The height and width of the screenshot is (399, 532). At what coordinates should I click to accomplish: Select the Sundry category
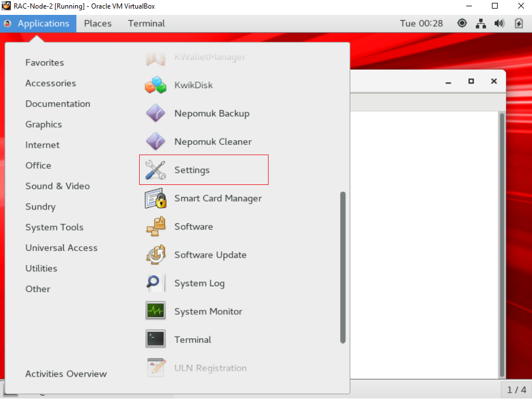pyautogui.click(x=41, y=207)
